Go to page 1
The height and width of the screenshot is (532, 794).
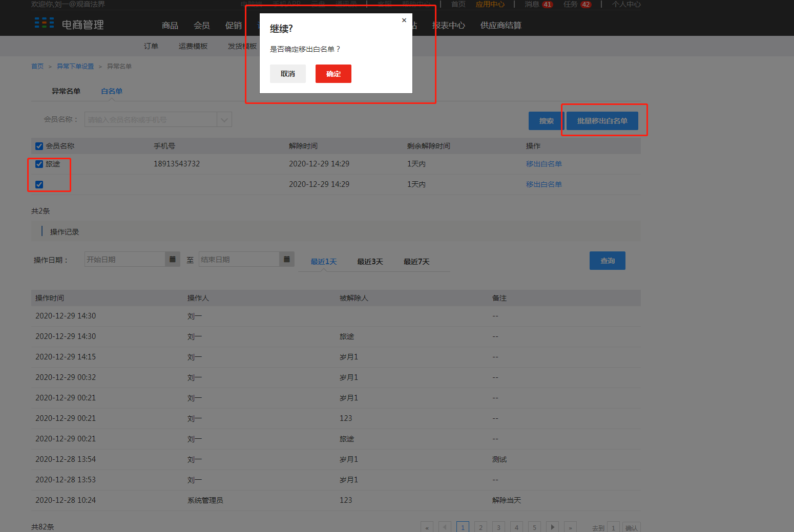tap(463, 527)
